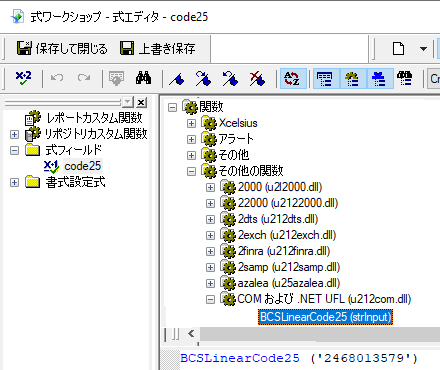This screenshot has height=370, width=440.
Task: Select 2exch (u212exch.dll) gear icon
Action: [228, 235]
